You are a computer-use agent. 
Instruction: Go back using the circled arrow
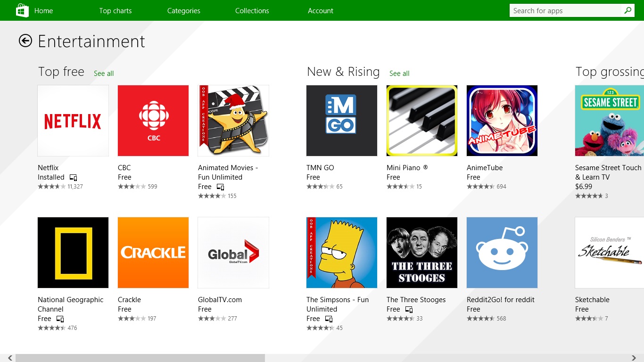tap(25, 41)
